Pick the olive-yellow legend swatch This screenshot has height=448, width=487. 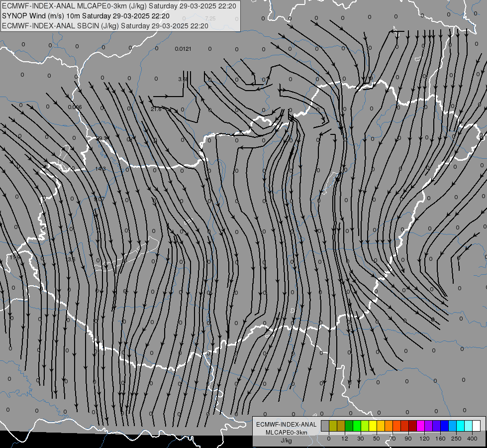[x=333, y=426]
